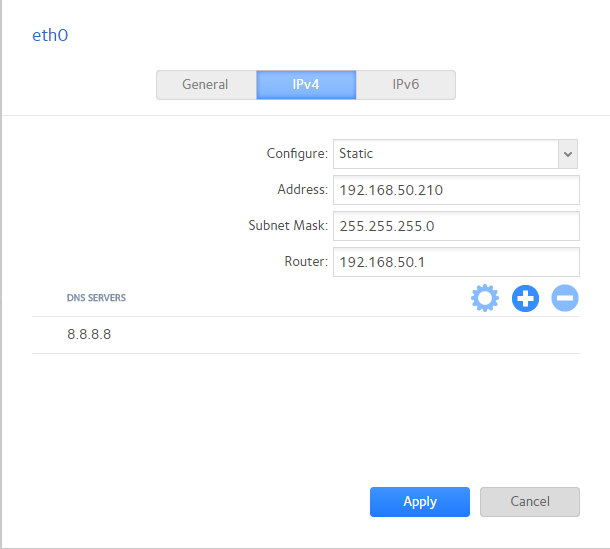The height and width of the screenshot is (549, 610).
Task: Cancel the eth0 configuration dialog
Action: pos(529,502)
